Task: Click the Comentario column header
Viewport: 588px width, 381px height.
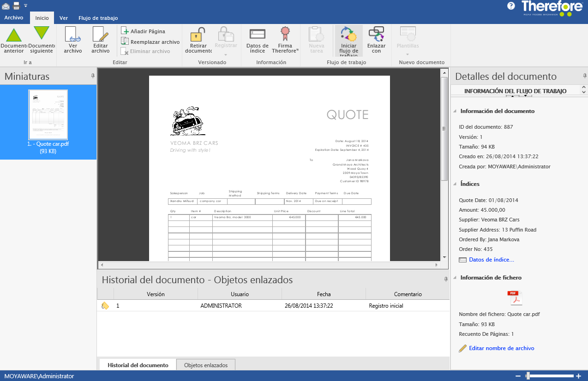Action: click(408, 294)
